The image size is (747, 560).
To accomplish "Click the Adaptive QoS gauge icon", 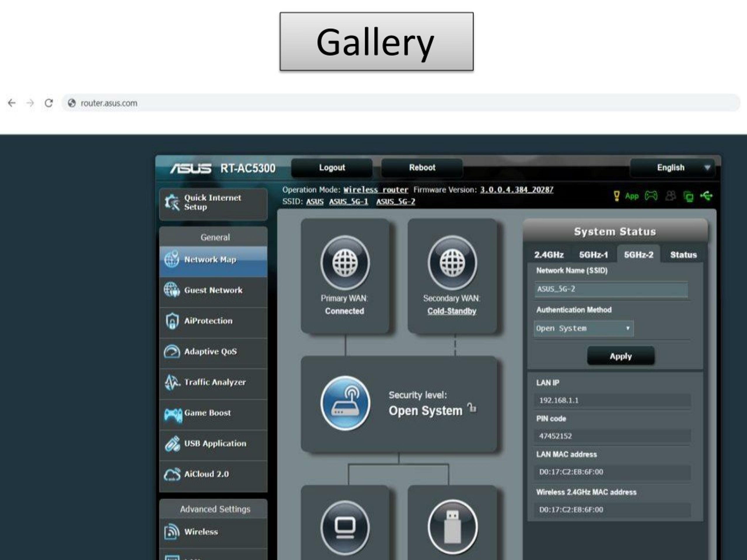I will 172,352.
